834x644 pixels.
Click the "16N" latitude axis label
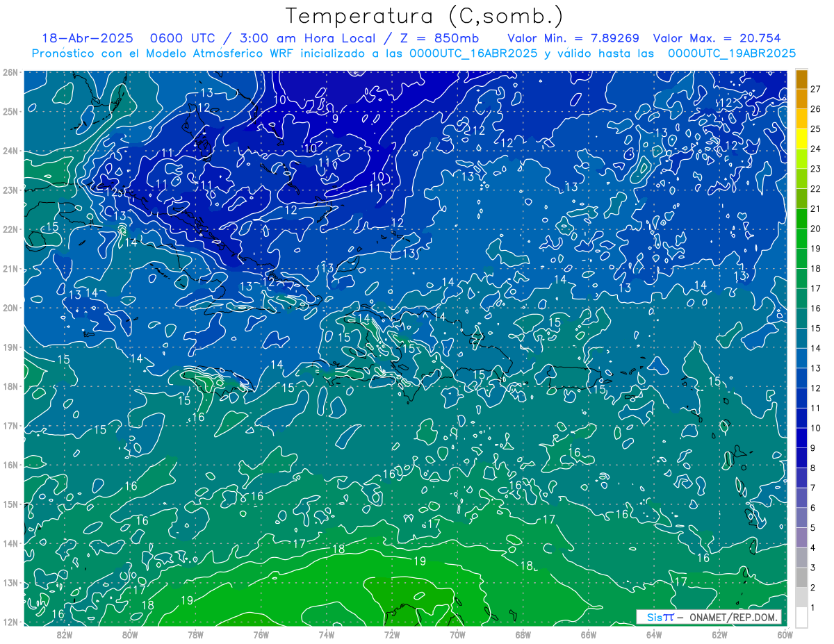click(x=10, y=465)
